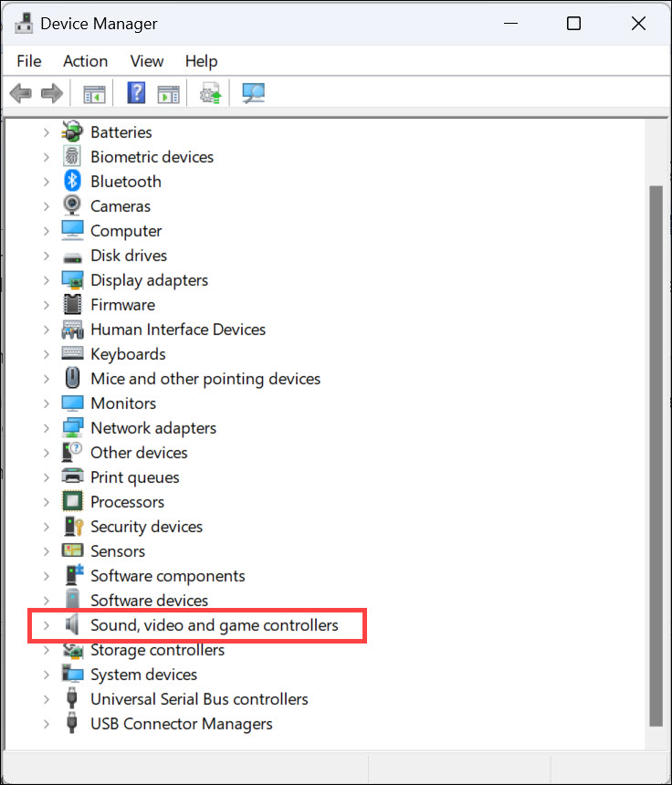Click the Universal Serial Bus controllers plug icon
This screenshot has width=672, height=785.
click(72, 698)
